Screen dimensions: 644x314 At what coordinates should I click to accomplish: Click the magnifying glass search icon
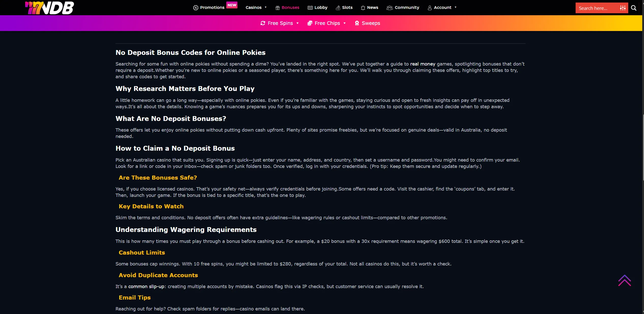(634, 8)
